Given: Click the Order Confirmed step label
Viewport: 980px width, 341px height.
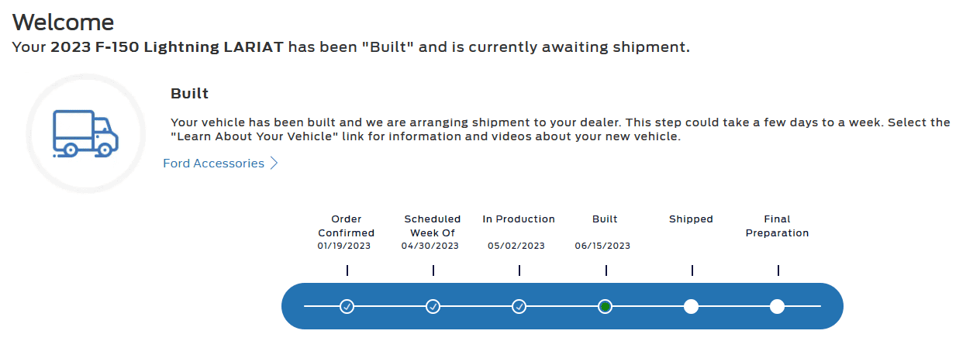Looking at the screenshot, I should point(346,226).
